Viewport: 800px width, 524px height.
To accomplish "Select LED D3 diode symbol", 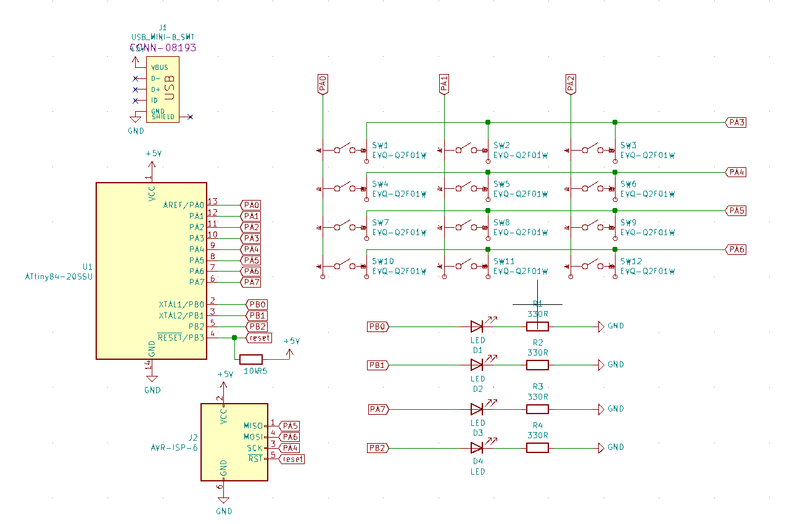I will pyautogui.click(x=477, y=409).
